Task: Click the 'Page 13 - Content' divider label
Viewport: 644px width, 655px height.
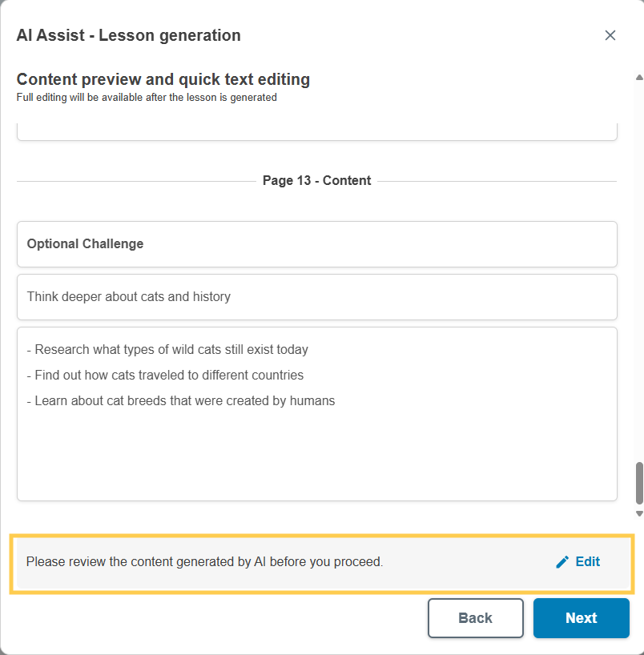Action: click(316, 181)
